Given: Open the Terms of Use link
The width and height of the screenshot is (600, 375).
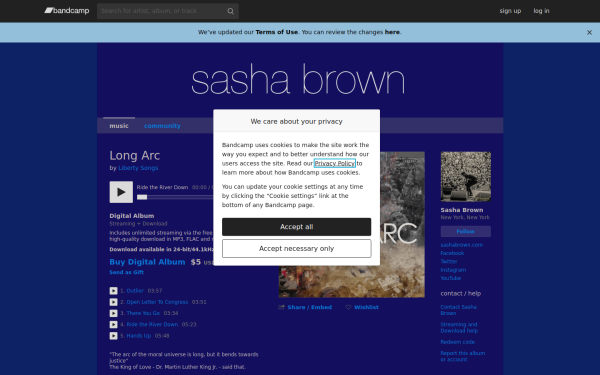Looking at the screenshot, I should [276, 32].
